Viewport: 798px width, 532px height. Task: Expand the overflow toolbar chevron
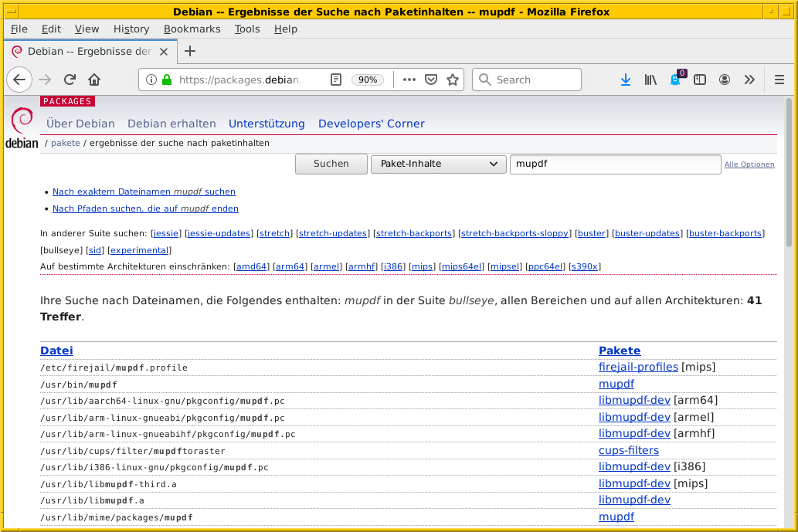pyautogui.click(x=749, y=80)
